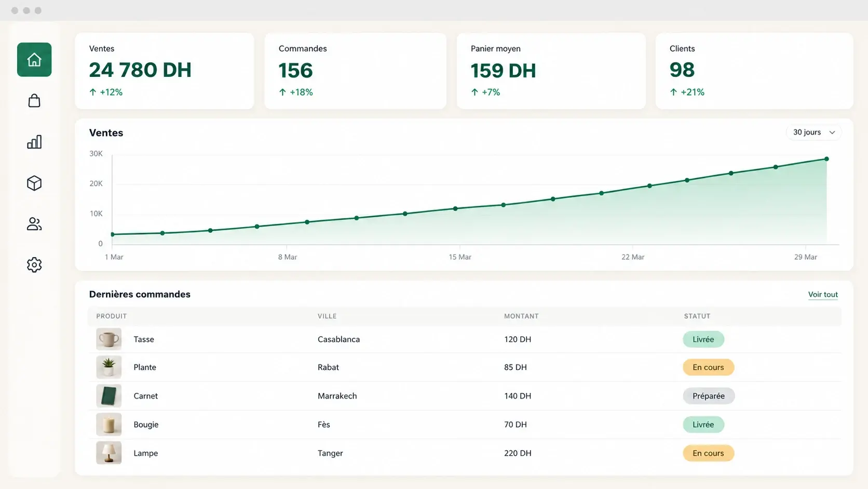Click the +21% growth indicator under Clients

687,92
